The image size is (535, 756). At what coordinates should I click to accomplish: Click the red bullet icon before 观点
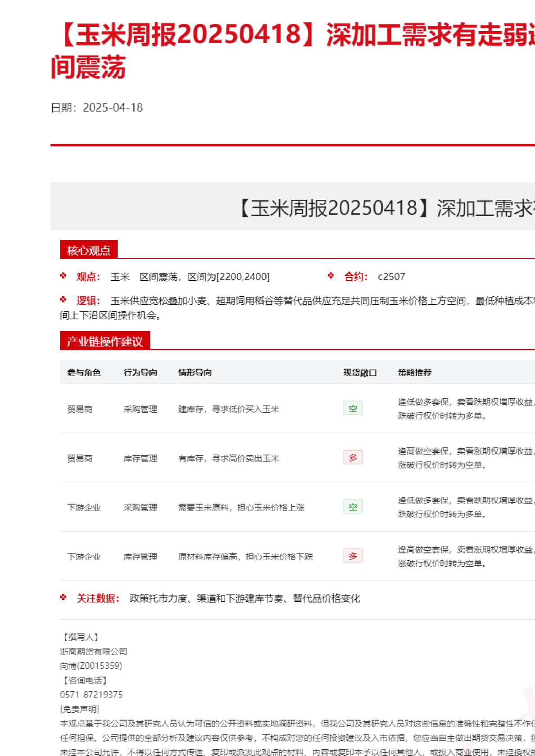(63, 276)
